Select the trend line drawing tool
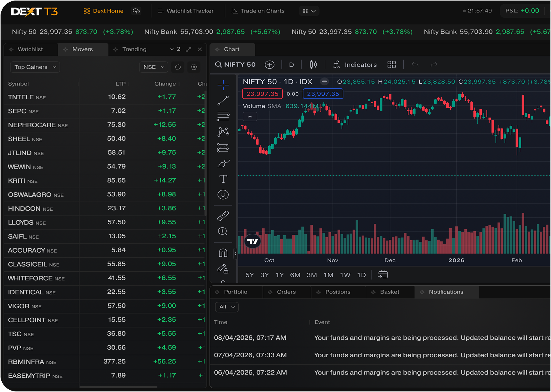Viewport: 551px width, 392px height. click(223, 101)
